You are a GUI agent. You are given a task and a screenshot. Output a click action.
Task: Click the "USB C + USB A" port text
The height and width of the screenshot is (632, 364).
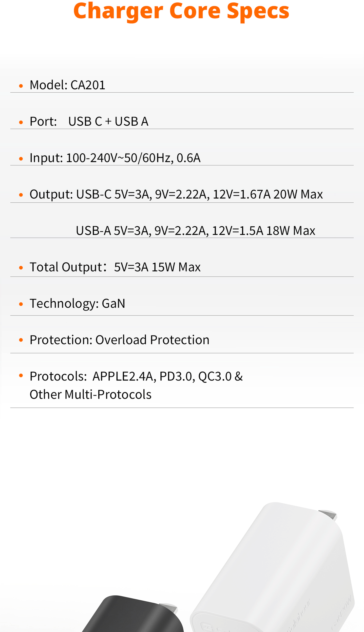click(x=108, y=121)
